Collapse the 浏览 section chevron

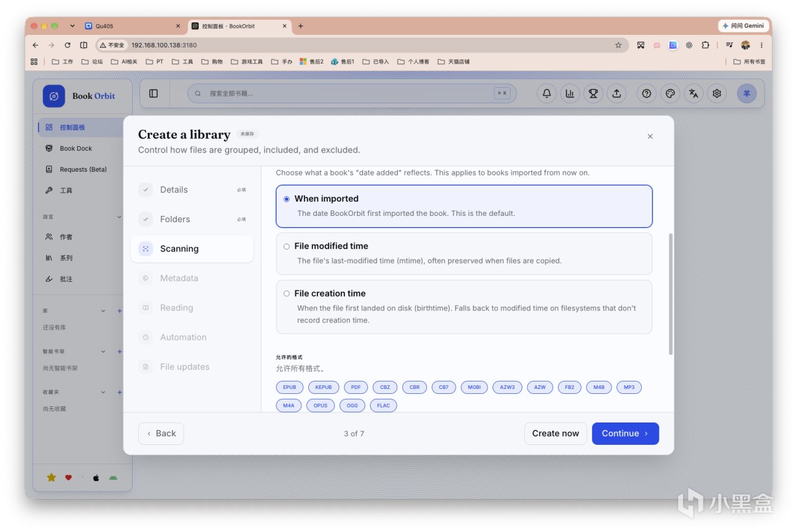pos(119,217)
